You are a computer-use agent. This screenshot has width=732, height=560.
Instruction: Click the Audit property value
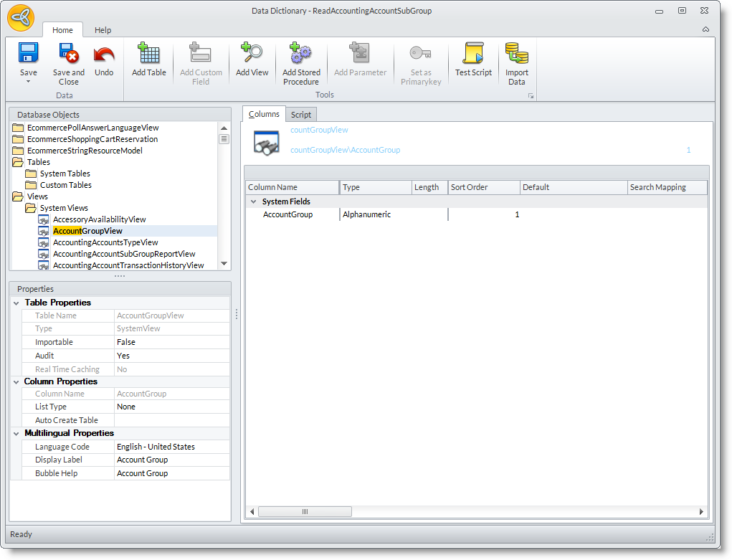coord(171,356)
